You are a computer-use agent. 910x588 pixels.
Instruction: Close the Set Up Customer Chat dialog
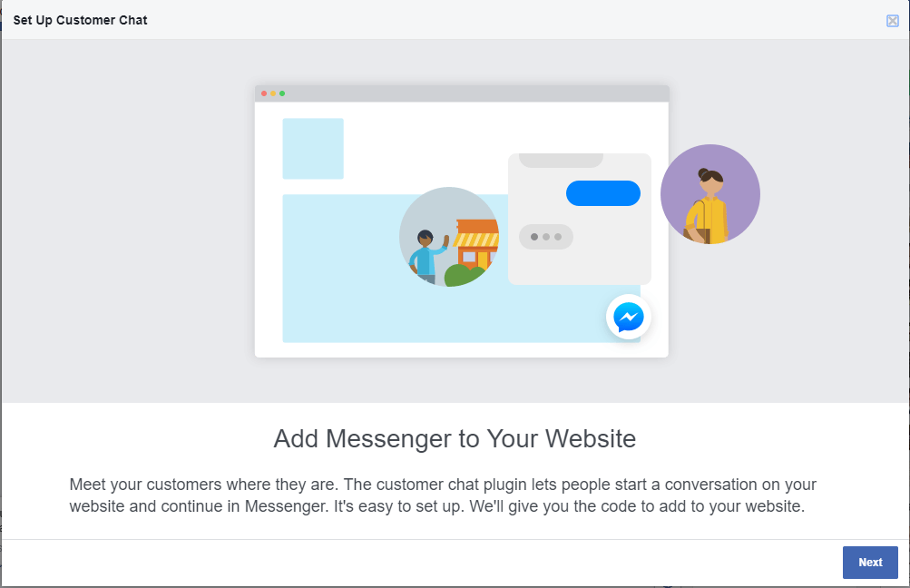(x=893, y=21)
